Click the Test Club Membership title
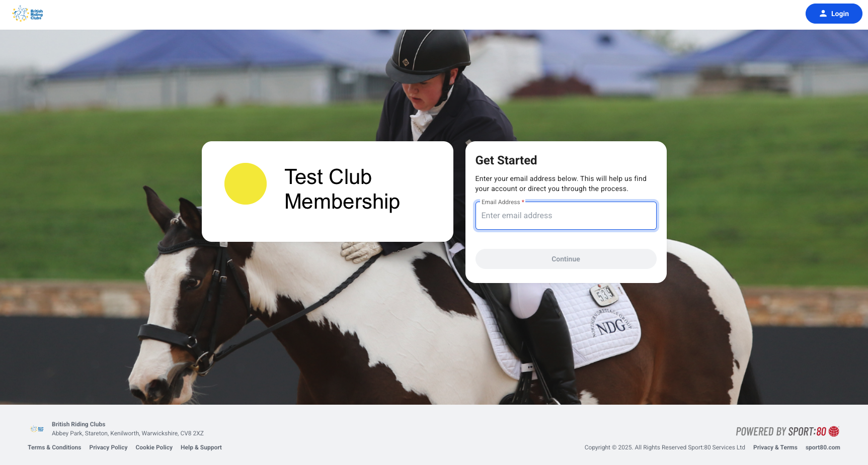Screen dimensions: 868x465 (x=342, y=189)
